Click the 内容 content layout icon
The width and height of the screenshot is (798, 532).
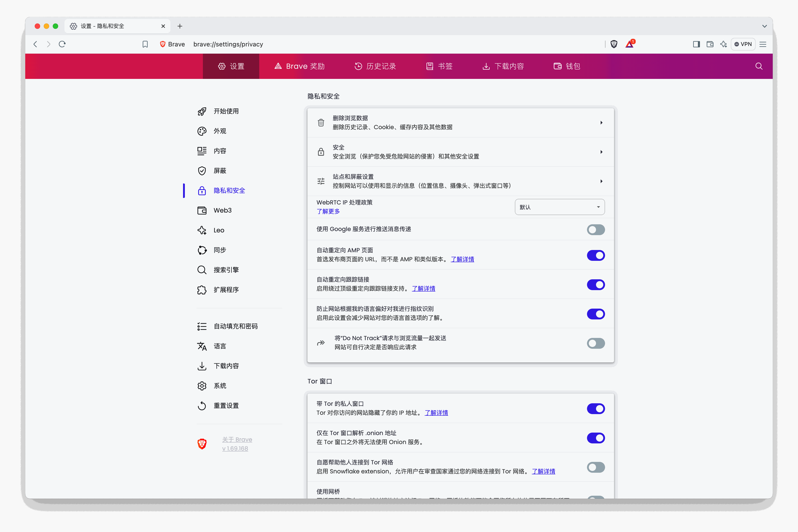202,151
